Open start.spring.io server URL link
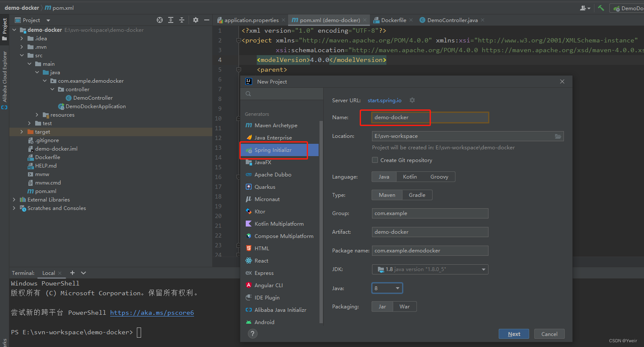Viewport: 644px width, 347px height. point(384,101)
